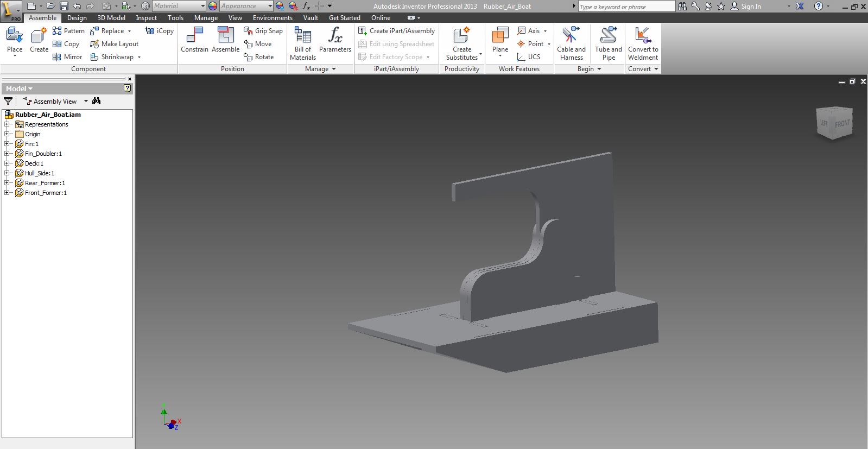Click the Save icon in quick access toolbar

click(x=64, y=6)
